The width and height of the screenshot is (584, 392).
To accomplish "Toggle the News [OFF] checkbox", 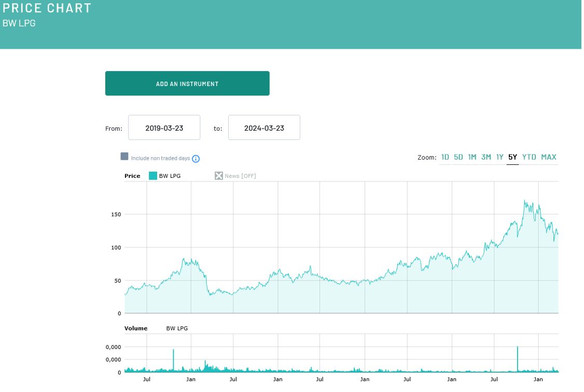I will click(x=219, y=176).
